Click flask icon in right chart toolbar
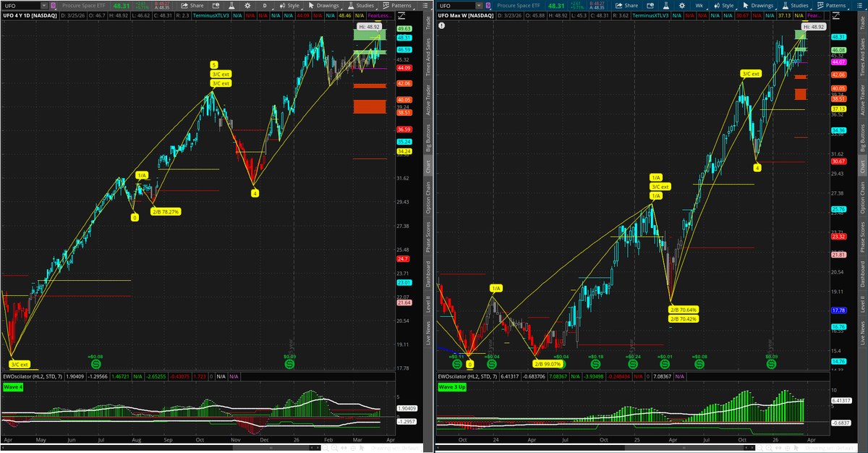The image size is (868, 453). [665, 6]
